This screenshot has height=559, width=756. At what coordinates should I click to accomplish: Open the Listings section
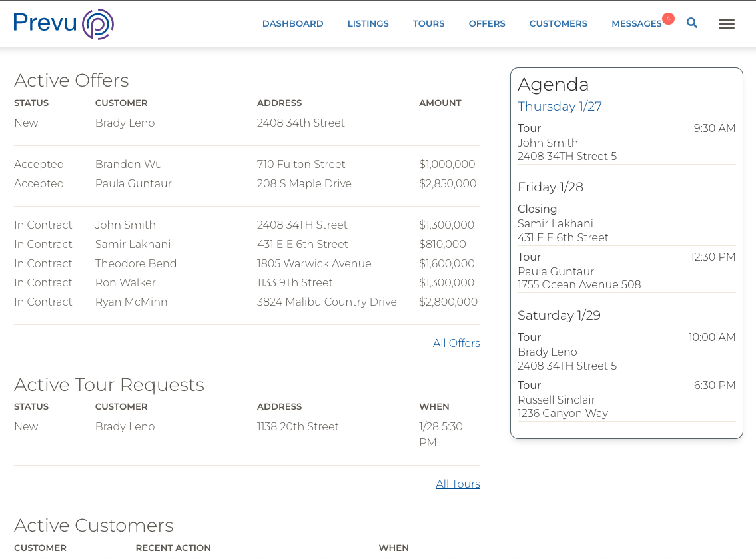click(x=368, y=23)
